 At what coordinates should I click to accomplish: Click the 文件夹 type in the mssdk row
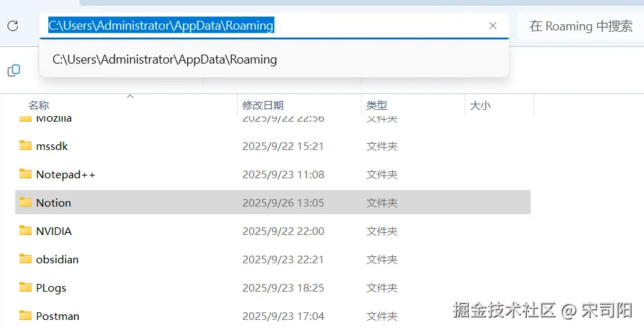click(x=382, y=146)
